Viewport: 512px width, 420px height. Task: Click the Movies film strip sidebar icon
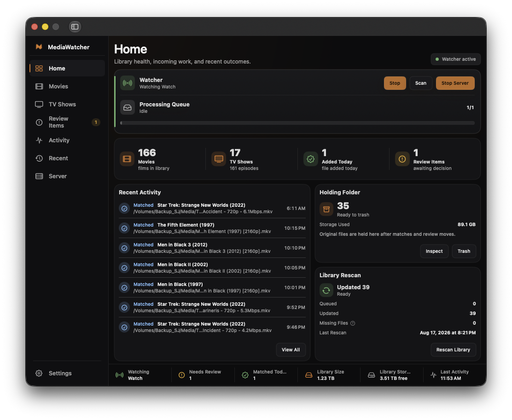(39, 86)
